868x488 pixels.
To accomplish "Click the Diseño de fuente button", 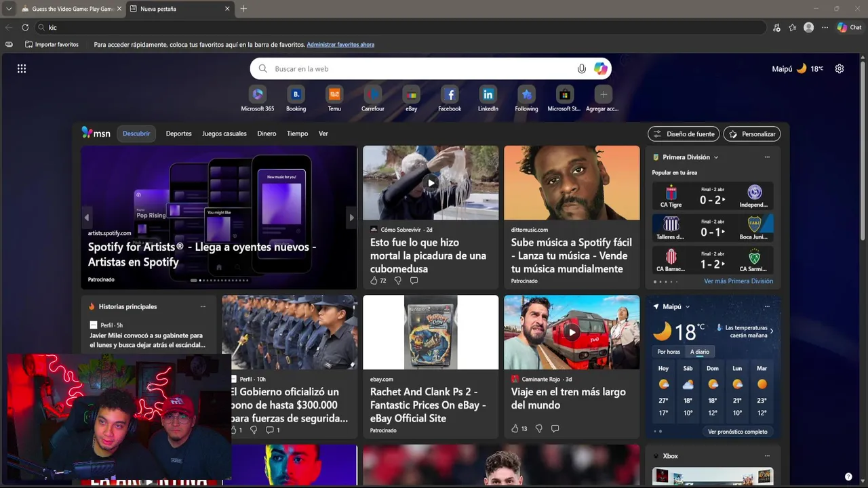I will [x=684, y=134].
